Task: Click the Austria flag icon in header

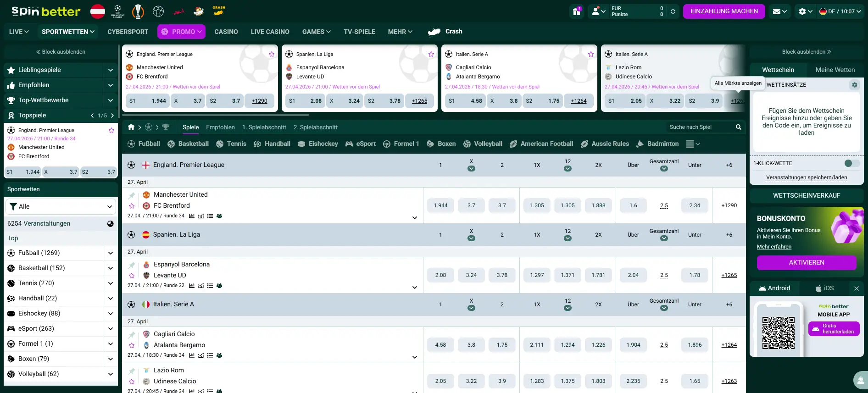Action: coord(98,11)
